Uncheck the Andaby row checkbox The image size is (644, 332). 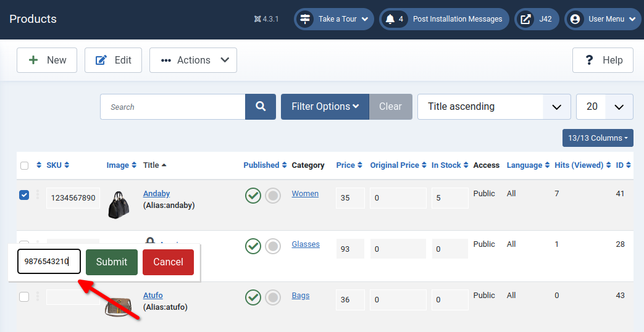(24, 195)
